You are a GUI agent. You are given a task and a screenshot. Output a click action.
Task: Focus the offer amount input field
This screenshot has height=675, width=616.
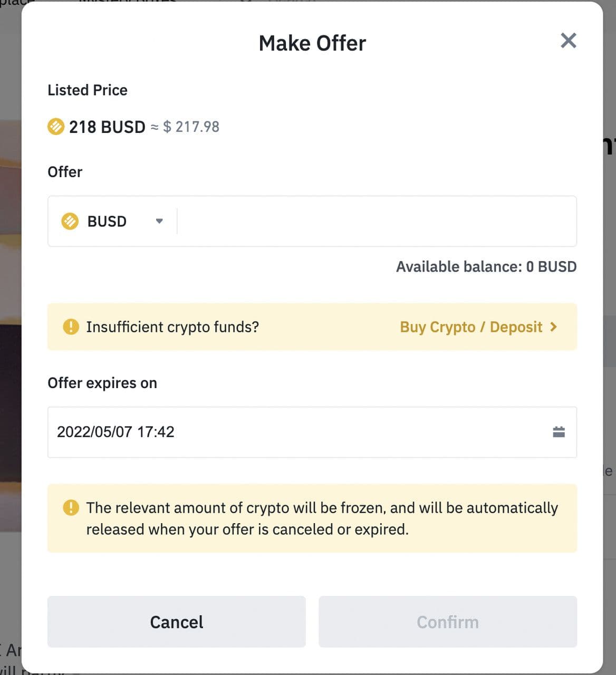376,221
